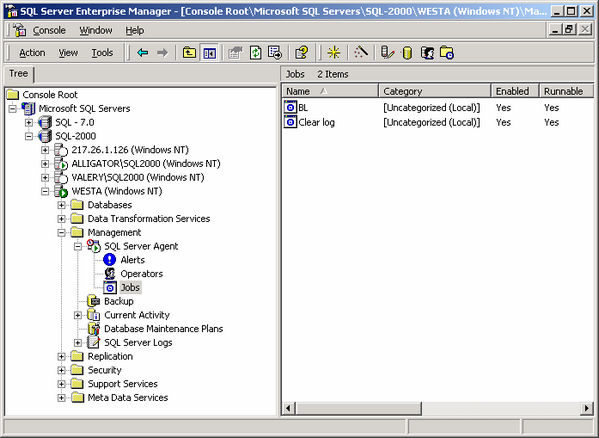Click the New yellow star icon
This screenshot has height=438, width=599.
click(x=333, y=52)
